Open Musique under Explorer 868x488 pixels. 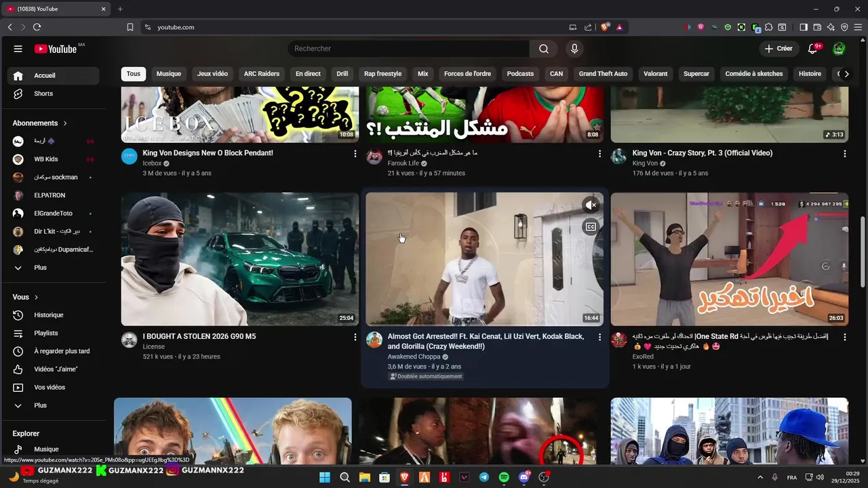coord(53,449)
